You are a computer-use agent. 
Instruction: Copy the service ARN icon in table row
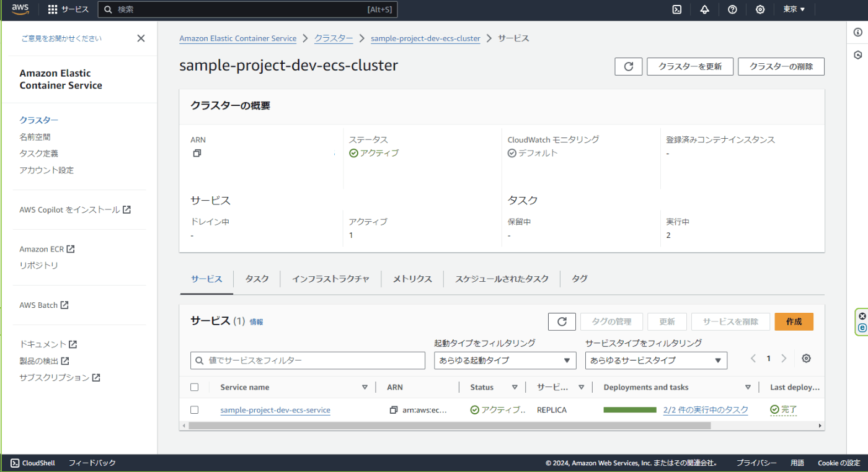click(x=393, y=410)
